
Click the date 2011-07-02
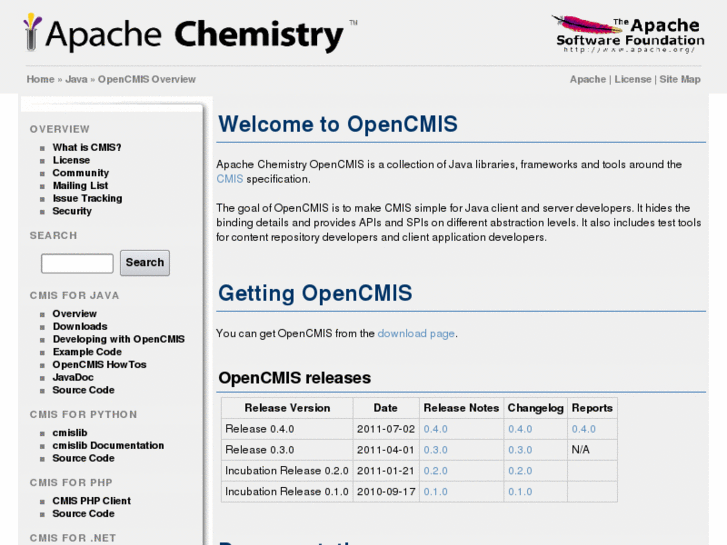[386, 429]
